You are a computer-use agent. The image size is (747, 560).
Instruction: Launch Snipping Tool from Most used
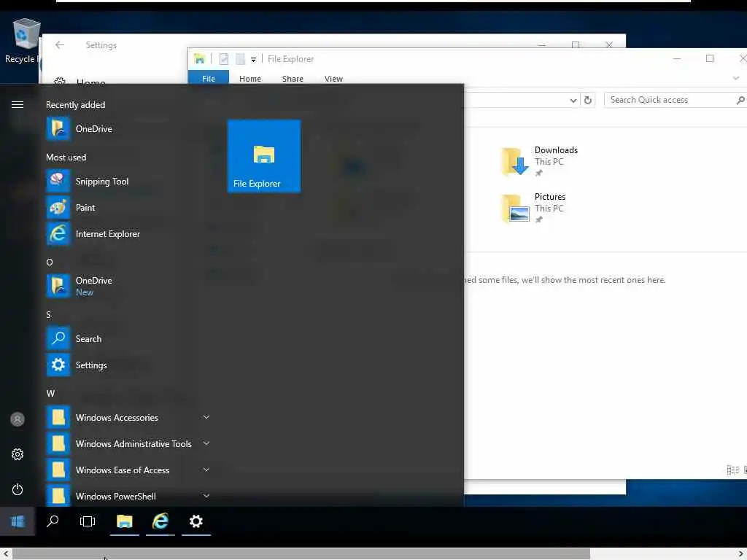pos(128,181)
